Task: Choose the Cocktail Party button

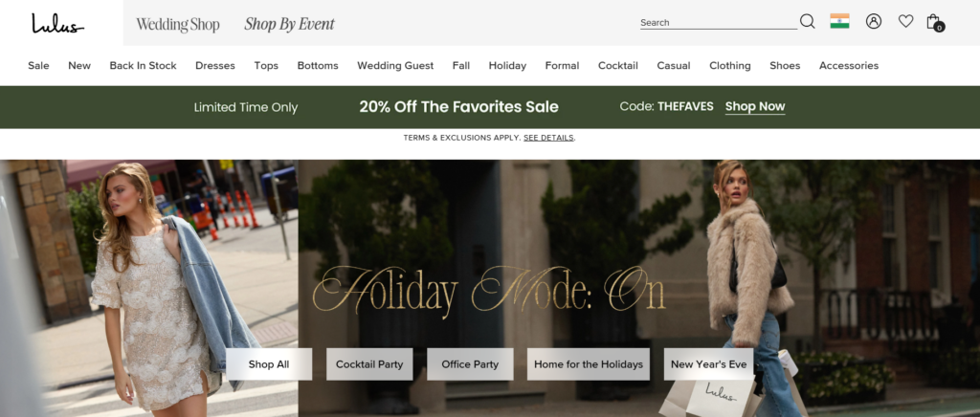Action: pyautogui.click(x=369, y=364)
